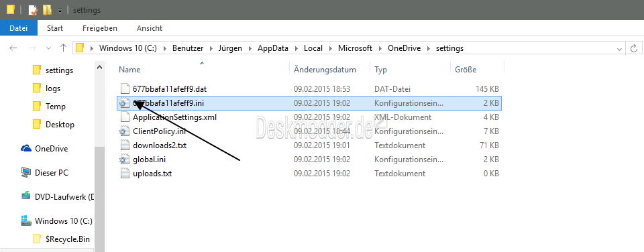Open $Recycle.Bin folder in navigation pane
The image size is (644, 252).
(x=67, y=239)
